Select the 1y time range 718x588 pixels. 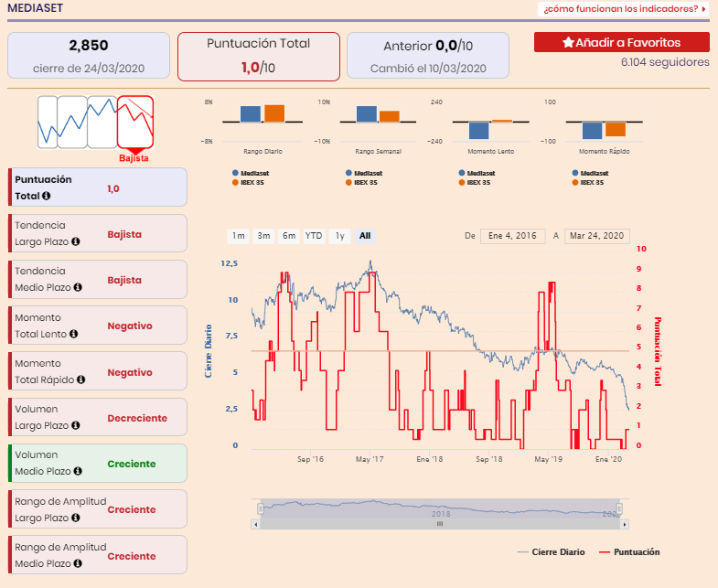tap(339, 236)
